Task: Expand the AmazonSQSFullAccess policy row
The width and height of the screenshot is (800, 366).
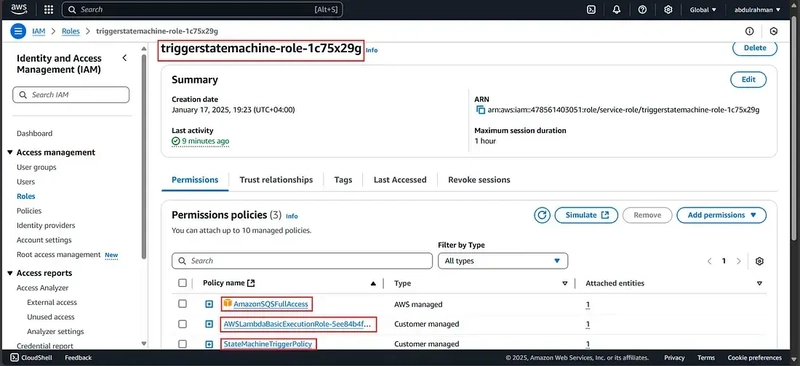Action: tap(209, 304)
